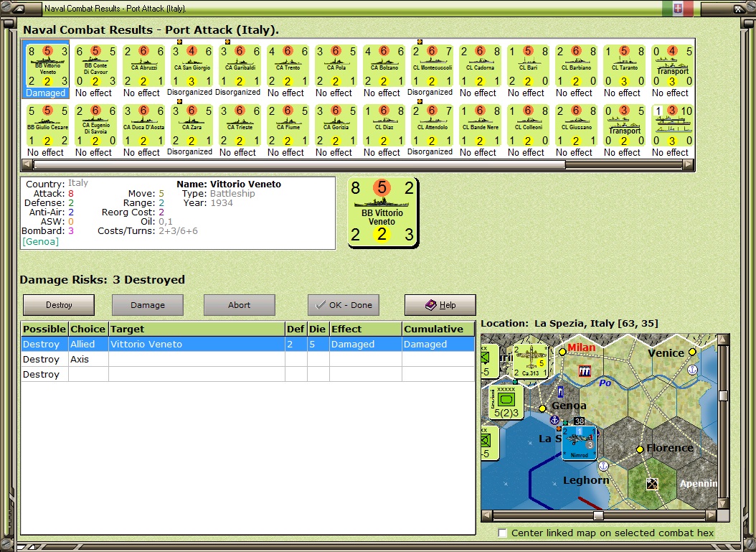
Task: Select CA Garibaldi unit counter
Action: point(240,65)
